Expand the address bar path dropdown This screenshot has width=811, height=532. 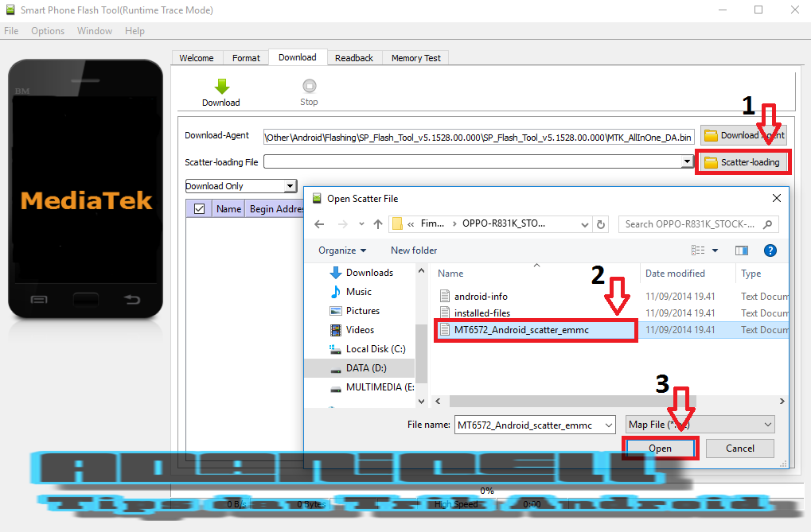coord(584,224)
